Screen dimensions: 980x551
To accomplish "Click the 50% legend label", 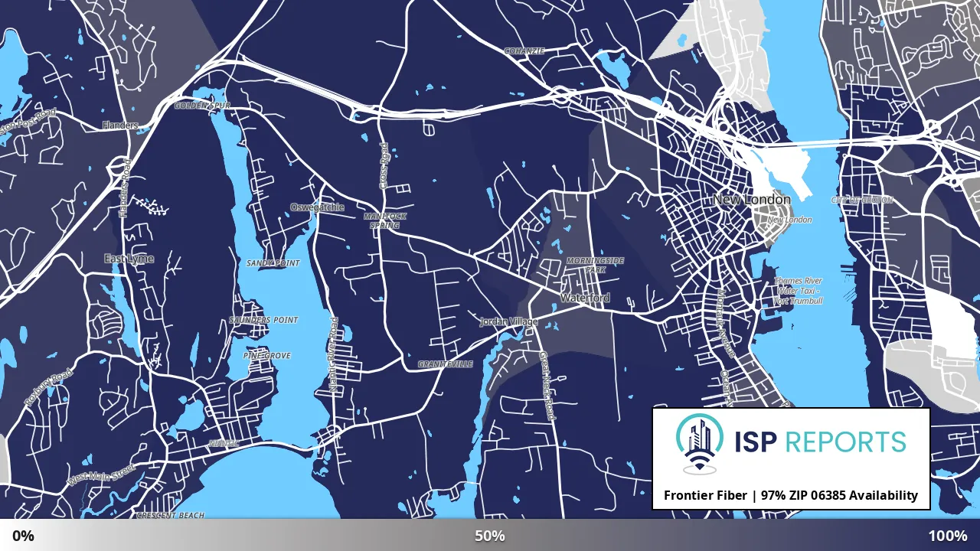I will pos(490,536).
